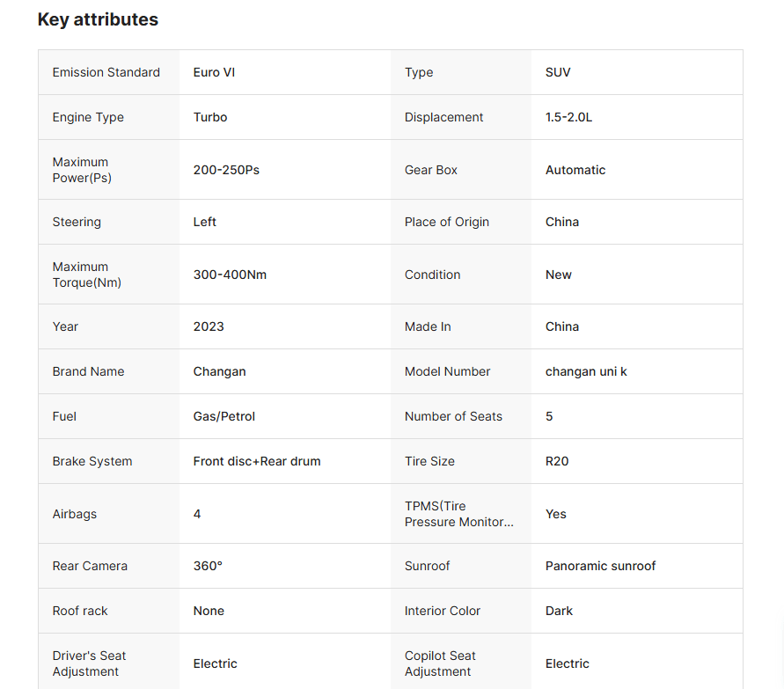Click the truncated TPMS Tire Pressure label
The image size is (784, 689).
coord(458,514)
